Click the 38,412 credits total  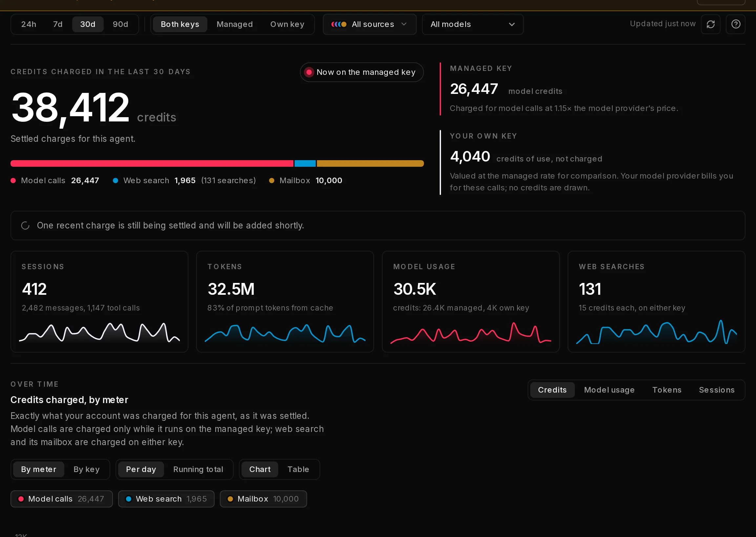coord(94,108)
